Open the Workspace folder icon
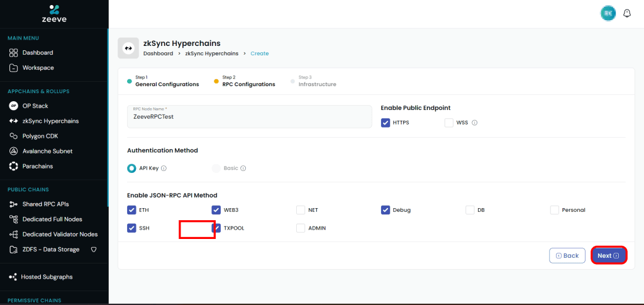This screenshot has height=305, width=644. [x=14, y=68]
